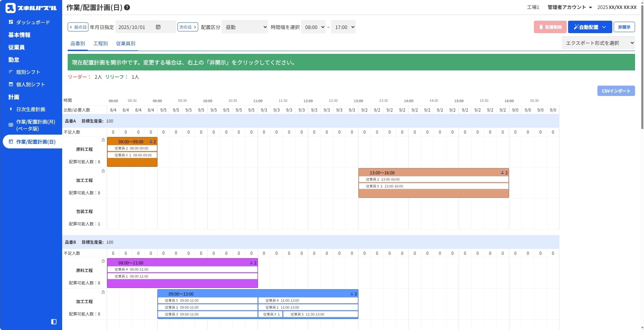The width and height of the screenshot is (644, 330).
Task: Select the orange 08:00~09:00 assignment block
Action: tap(132, 142)
